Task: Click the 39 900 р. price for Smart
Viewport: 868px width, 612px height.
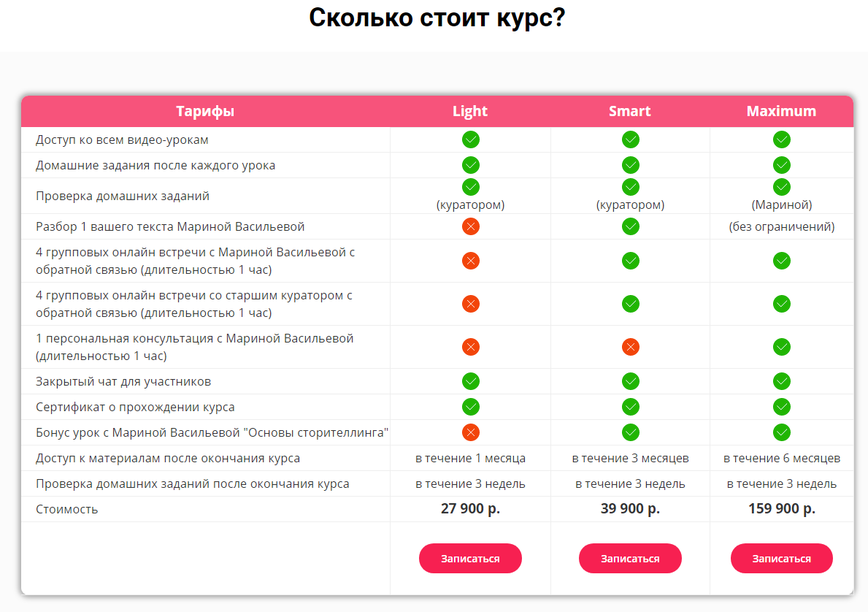Action: pos(630,508)
